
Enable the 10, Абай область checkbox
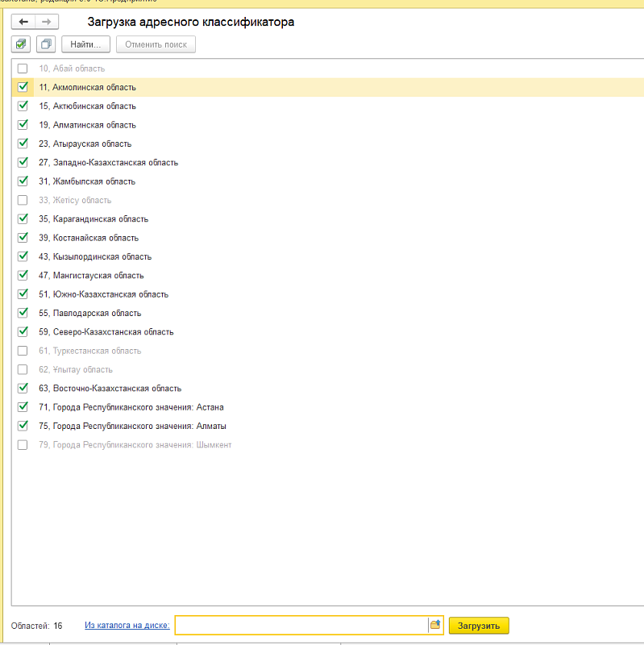[x=23, y=69]
